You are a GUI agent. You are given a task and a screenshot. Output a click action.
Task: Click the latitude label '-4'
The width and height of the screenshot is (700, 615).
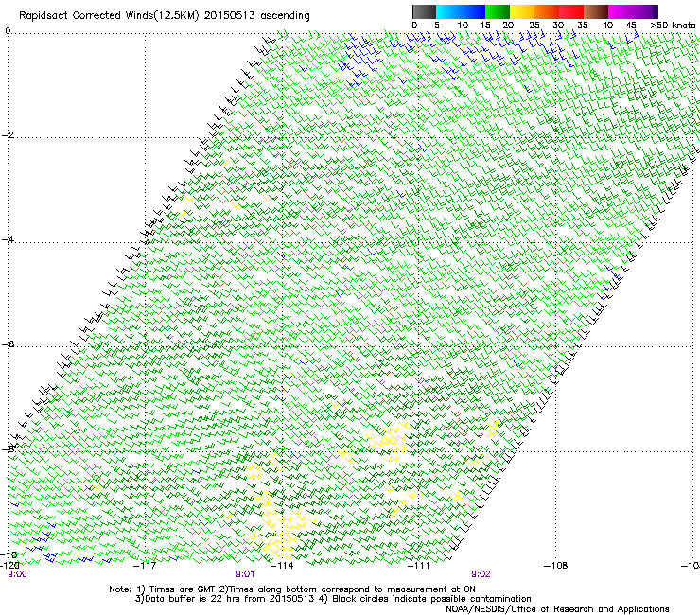coord(9,239)
